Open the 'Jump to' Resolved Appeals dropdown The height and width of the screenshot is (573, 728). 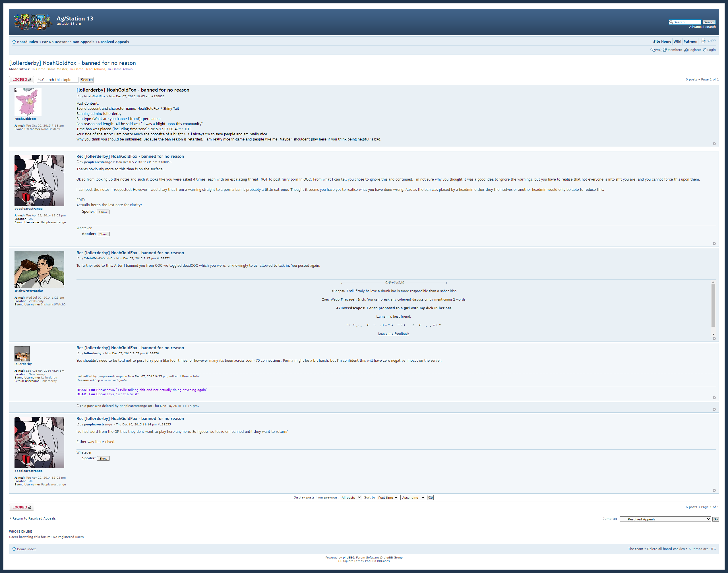(665, 519)
